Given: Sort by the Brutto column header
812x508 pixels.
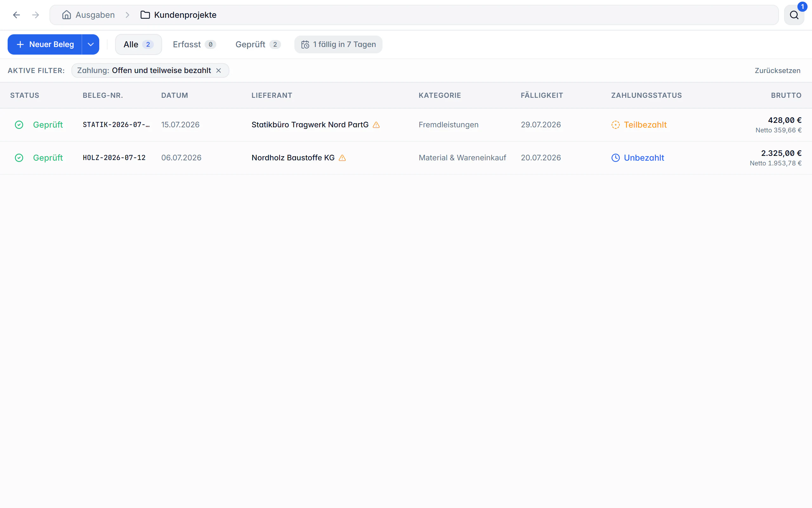Looking at the screenshot, I should pyautogui.click(x=786, y=96).
